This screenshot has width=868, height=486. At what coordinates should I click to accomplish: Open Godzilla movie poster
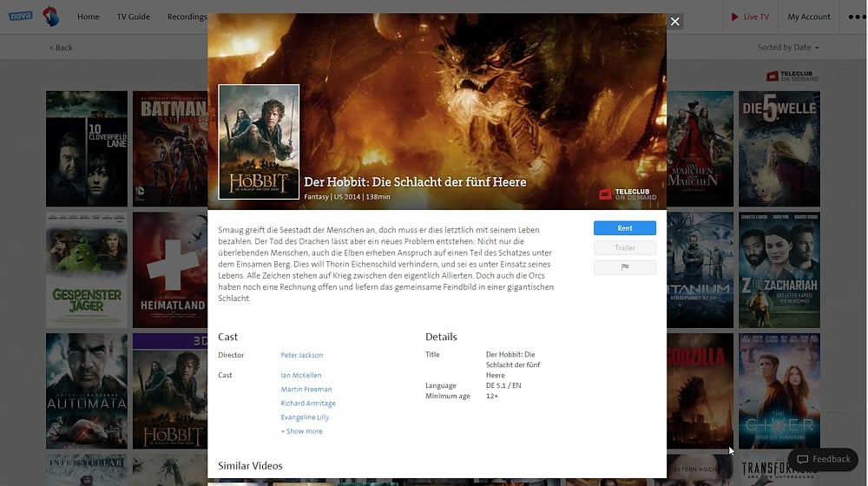[700, 391]
